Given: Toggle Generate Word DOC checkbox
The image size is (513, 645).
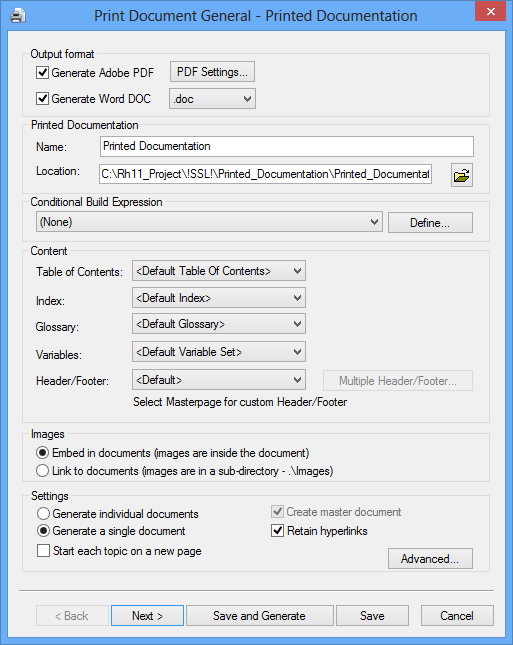Looking at the screenshot, I should tap(42, 99).
